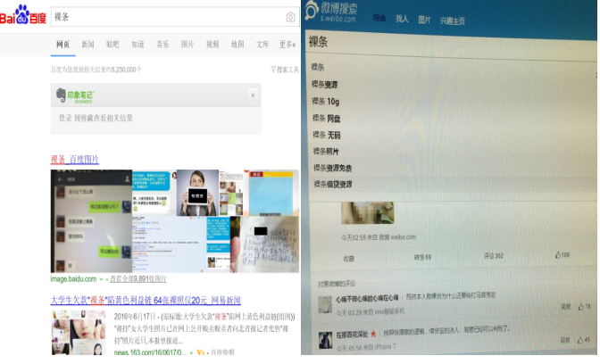Viewport: 600px width, 364px height.
Task: Select the 裸条资源 suggestion
Action: (324, 85)
